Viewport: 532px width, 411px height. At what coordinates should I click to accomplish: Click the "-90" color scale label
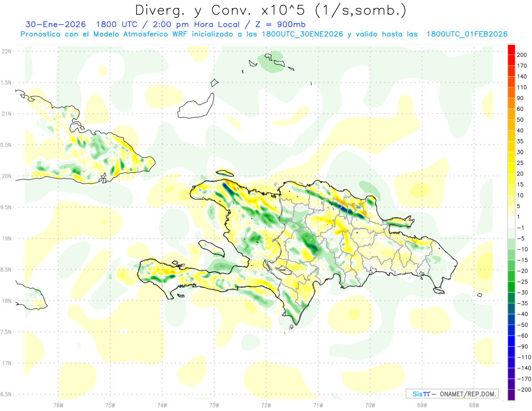tap(522, 346)
